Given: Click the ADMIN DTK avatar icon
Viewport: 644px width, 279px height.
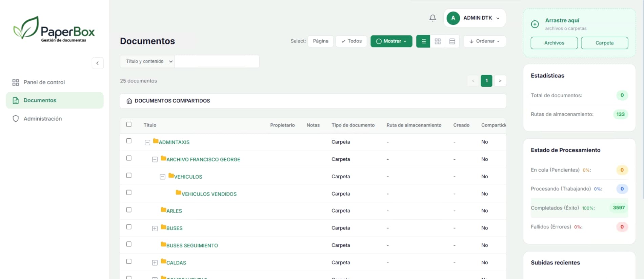Looking at the screenshot, I should point(453,18).
